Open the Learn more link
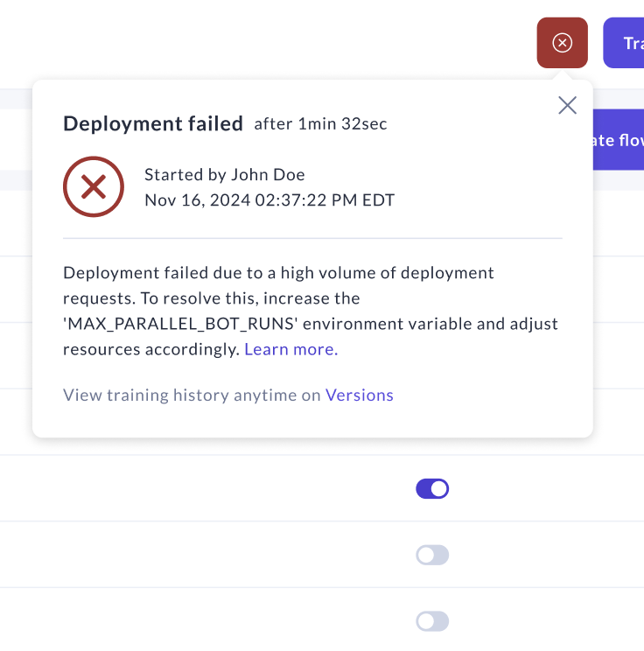 pyautogui.click(x=290, y=349)
